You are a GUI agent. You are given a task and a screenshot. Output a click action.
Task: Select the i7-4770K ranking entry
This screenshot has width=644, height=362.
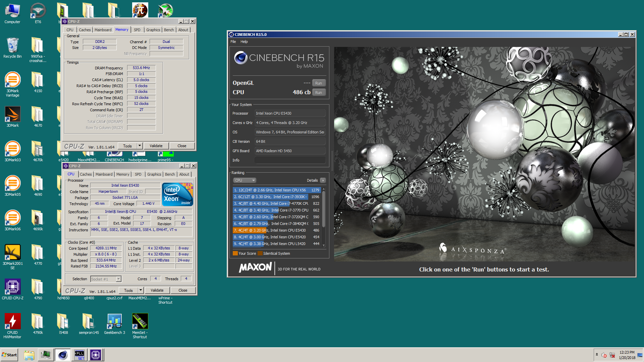(x=277, y=203)
